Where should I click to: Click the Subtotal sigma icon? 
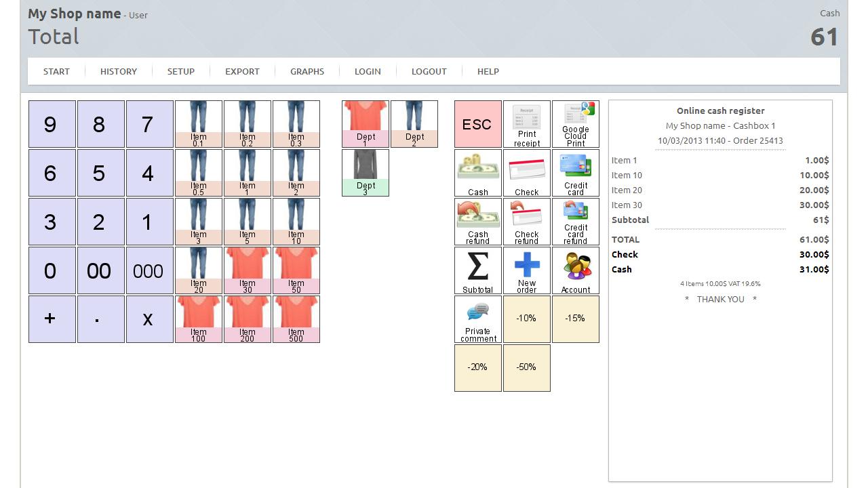pyautogui.click(x=478, y=270)
